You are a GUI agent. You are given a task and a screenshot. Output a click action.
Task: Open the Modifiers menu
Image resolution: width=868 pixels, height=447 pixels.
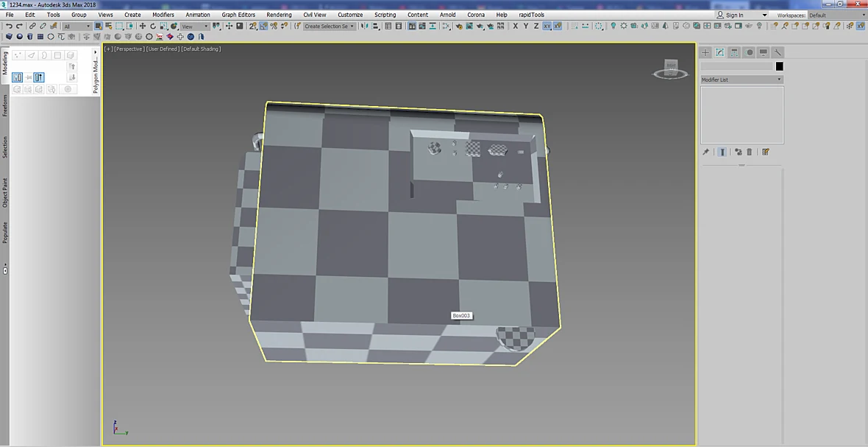[x=163, y=15]
